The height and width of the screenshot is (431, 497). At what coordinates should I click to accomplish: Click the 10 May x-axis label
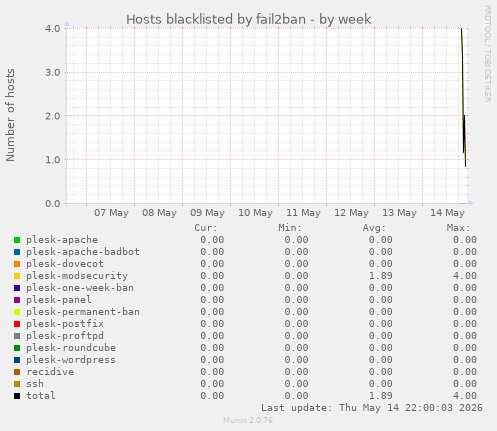point(255,213)
